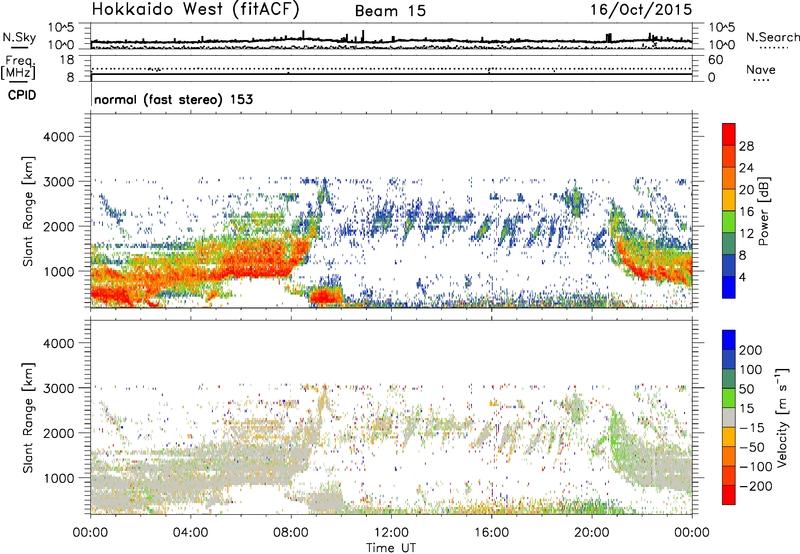This screenshot has height=554, width=800.
Task: Click the date '16/Oct/2015'
Action: pos(641,10)
